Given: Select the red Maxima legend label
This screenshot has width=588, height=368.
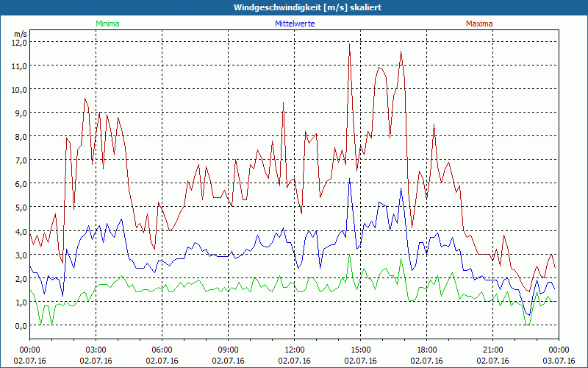Looking at the screenshot, I should tap(478, 24).
